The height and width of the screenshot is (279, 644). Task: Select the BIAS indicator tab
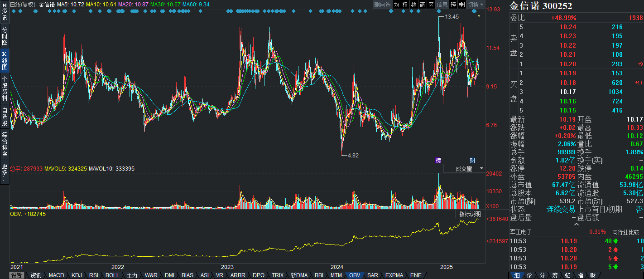click(x=187, y=275)
